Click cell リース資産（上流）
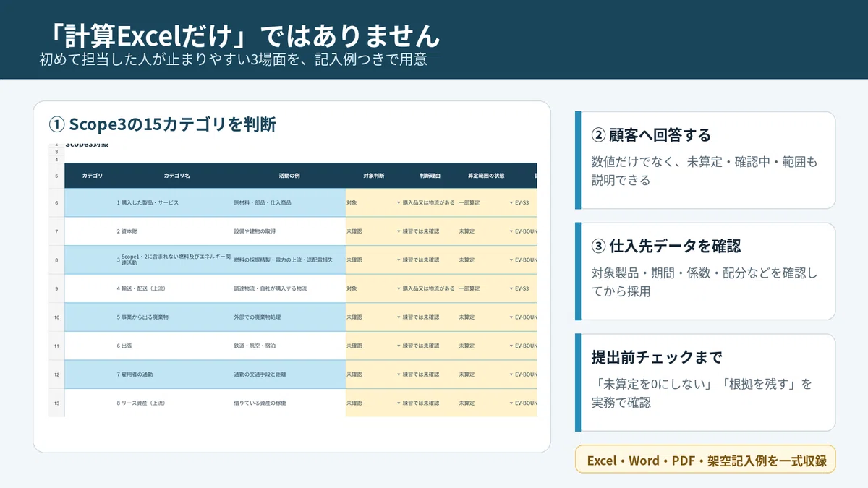 (x=143, y=403)
